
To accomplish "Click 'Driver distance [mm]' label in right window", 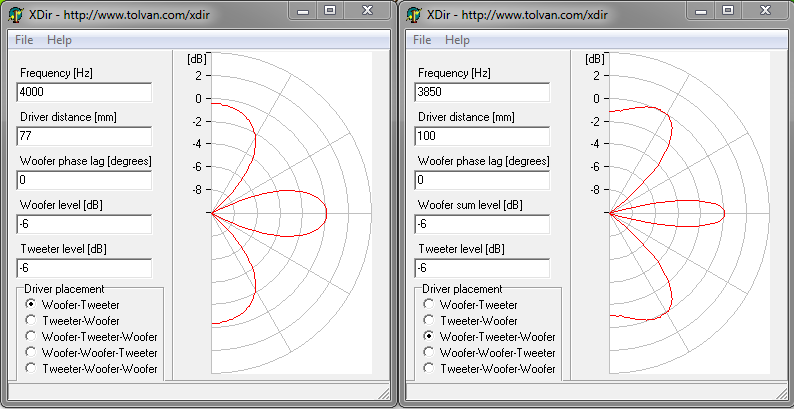I will click(x=466, y=117).
